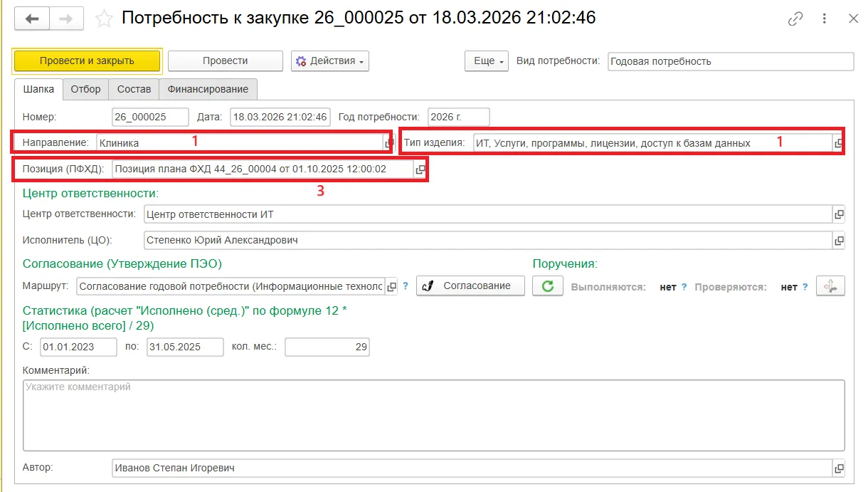Viewport: 868px width, 492px height.
Task: Click the Направление field containing Клиника
Action: (x=240, y=142)
